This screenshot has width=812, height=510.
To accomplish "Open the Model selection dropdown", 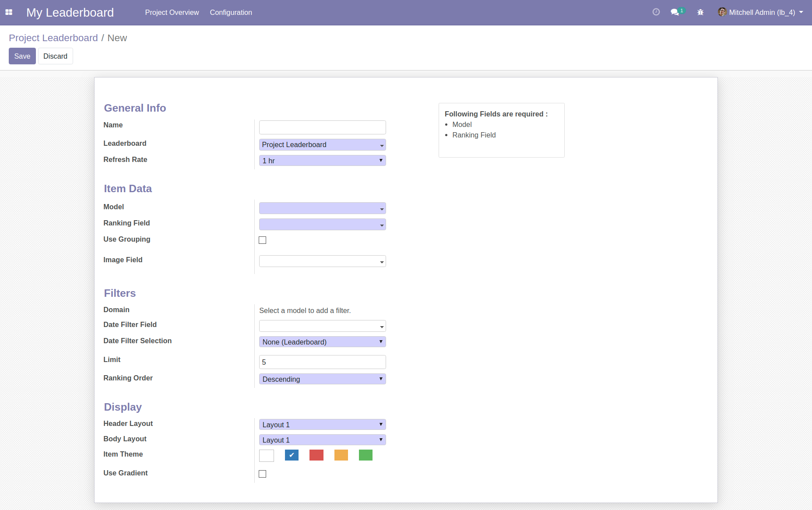I will pos(322,208).
